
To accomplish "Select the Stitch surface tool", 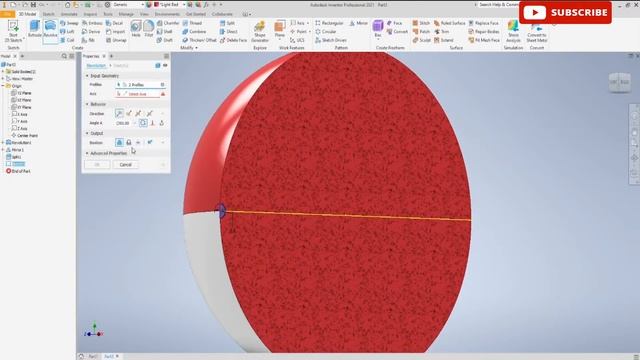I will (x=421, y=23).
